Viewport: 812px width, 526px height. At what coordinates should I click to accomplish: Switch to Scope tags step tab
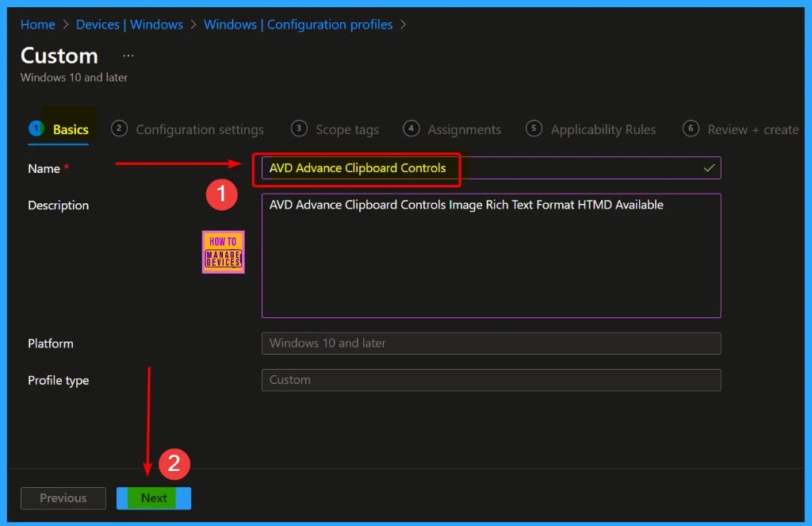tap(335, 129)
